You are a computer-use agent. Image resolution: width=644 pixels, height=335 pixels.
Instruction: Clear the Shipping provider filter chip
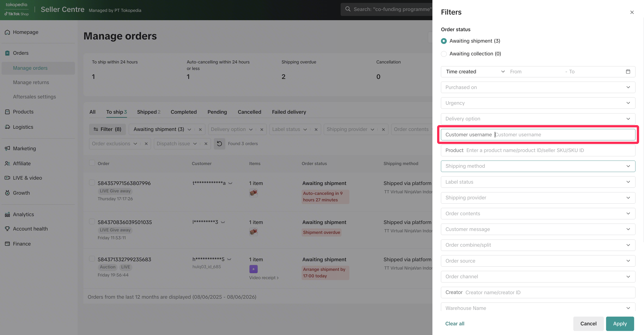[x=383, y=129]
